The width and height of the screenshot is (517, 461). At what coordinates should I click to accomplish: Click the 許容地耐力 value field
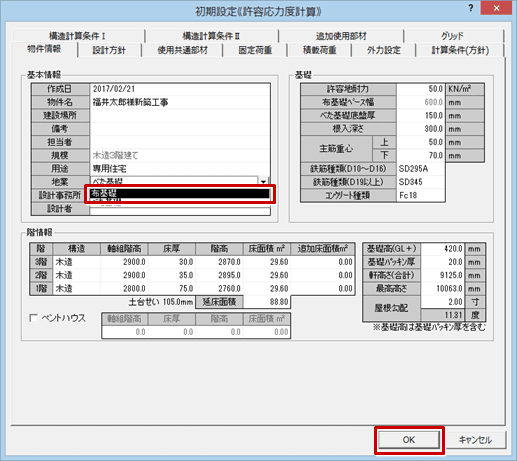(420, 89)
